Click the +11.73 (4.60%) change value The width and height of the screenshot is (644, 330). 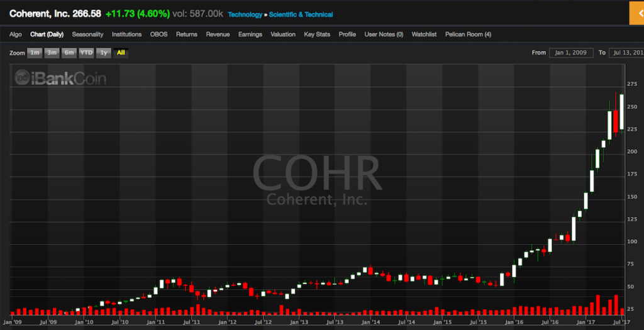point(138,14)
